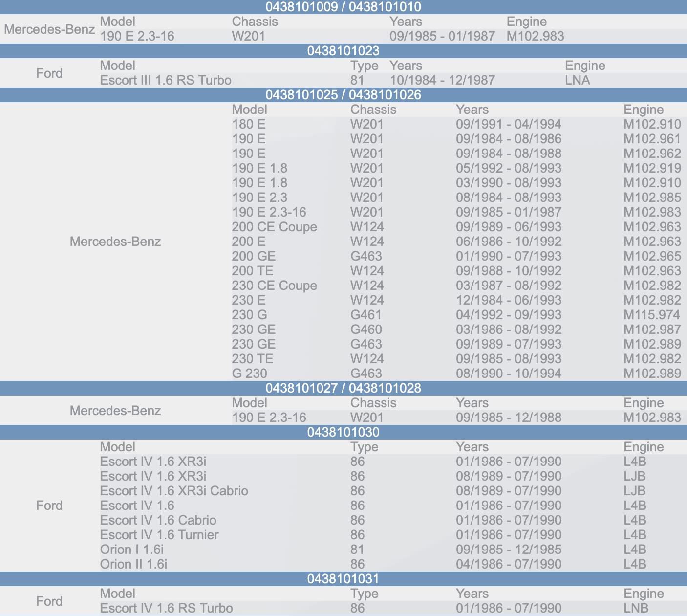Select the Mercedes-Benz label in the 0438101027 section
This screenshot has width=687, height=616.
(115, 411)
